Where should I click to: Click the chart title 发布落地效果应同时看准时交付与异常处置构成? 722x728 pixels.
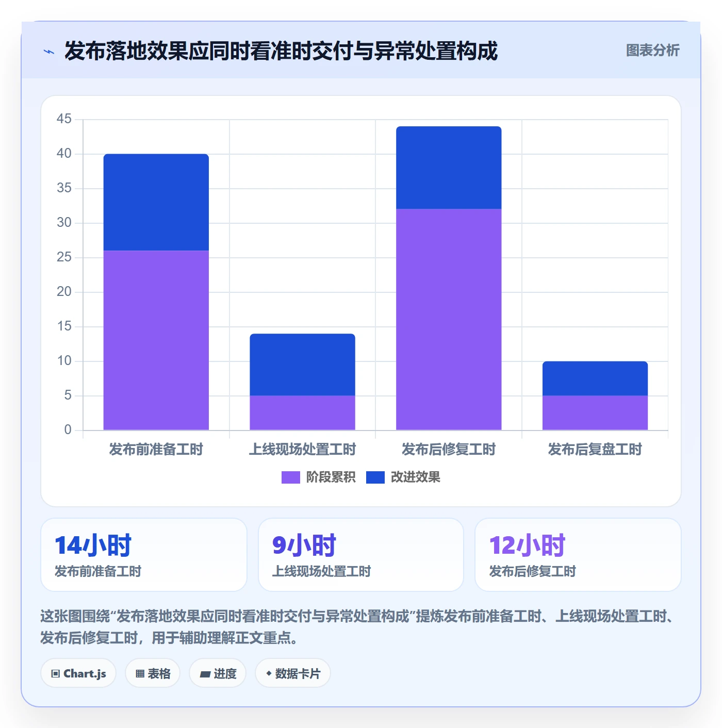point(281,51)
